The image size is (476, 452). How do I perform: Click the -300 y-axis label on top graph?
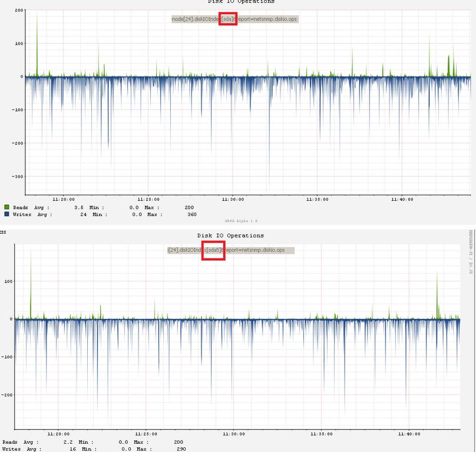pyautogui.click(x=18, y=176)
